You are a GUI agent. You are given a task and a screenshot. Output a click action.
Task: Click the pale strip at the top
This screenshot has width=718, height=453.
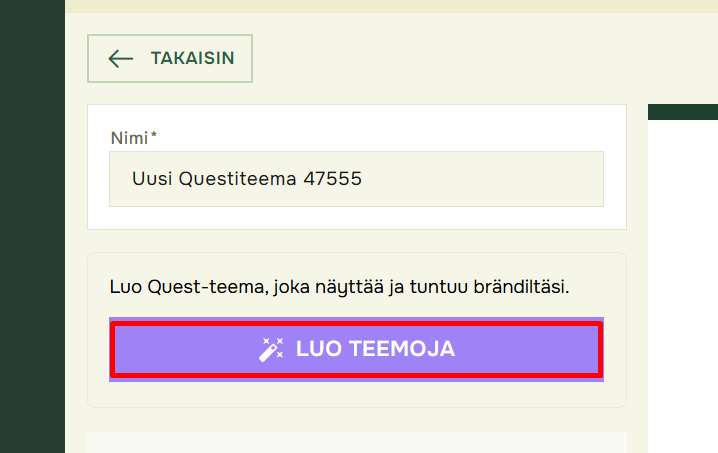[390, 6]
